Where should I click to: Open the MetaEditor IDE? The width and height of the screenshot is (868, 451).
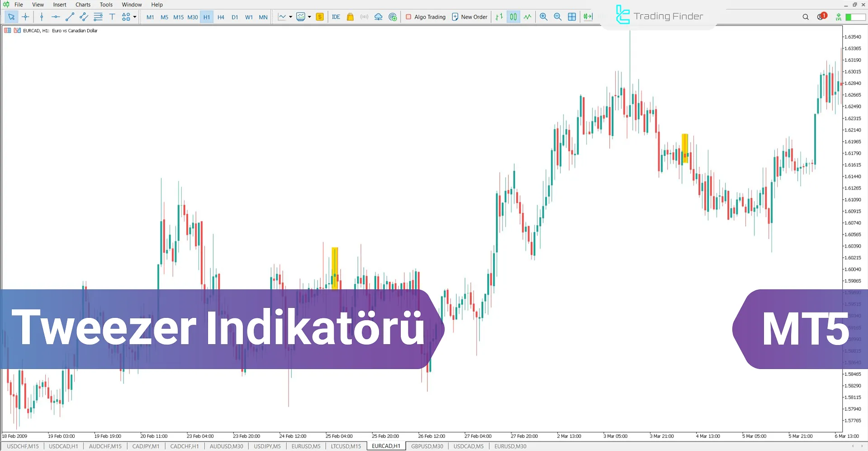pyautogui.click(x=336, y=17)
